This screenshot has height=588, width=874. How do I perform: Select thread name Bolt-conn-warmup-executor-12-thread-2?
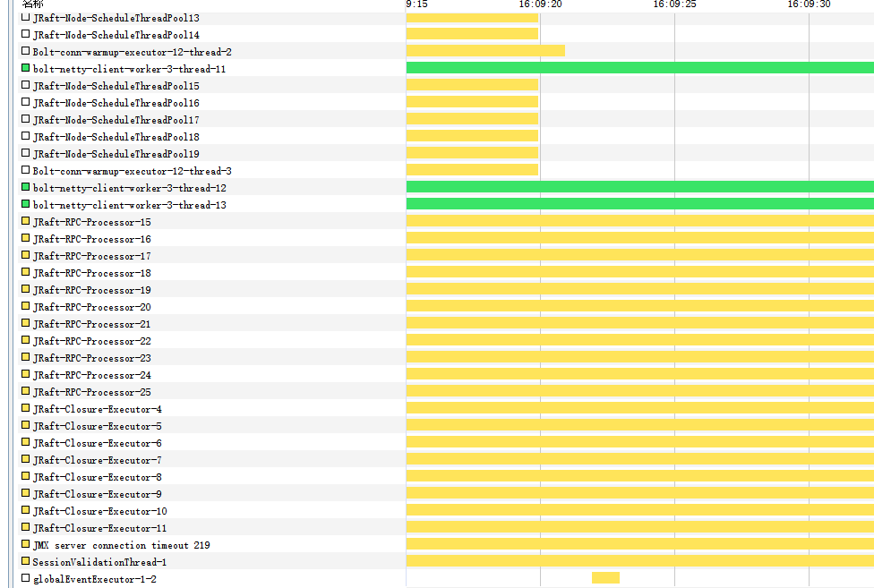coord(133,52)
